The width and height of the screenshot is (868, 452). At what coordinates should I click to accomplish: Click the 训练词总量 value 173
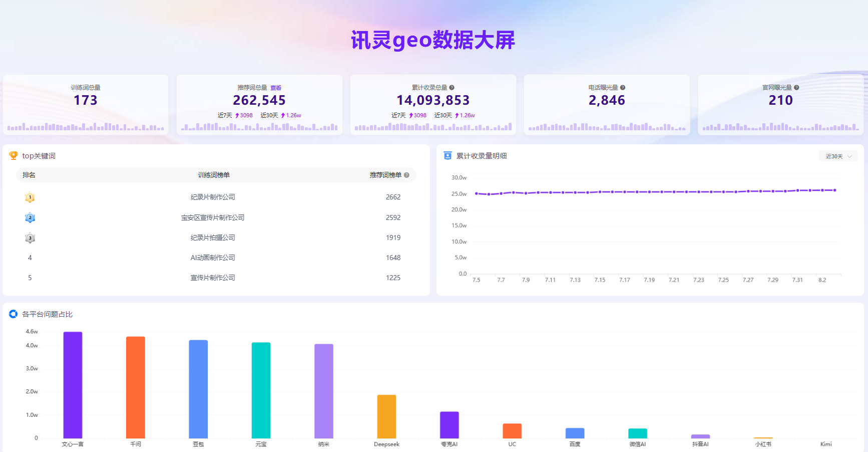[86, 100]
